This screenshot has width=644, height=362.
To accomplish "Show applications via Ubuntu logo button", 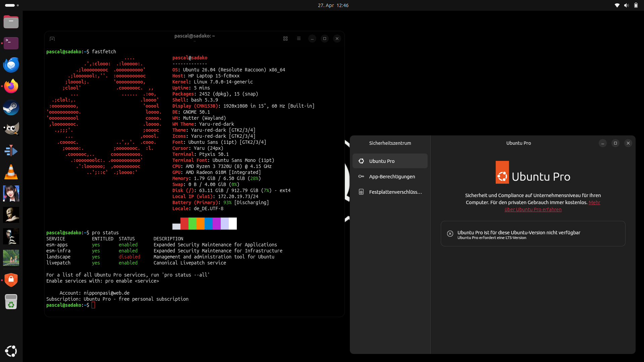I will pyautogui.click(x=11, y=351).
